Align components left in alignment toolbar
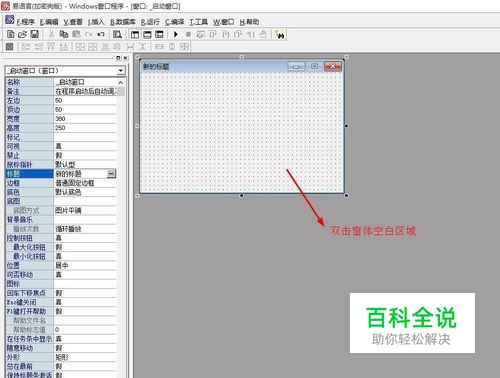This screenshot has height=378, width=500. pyautogui.click(x=26, y=47)
